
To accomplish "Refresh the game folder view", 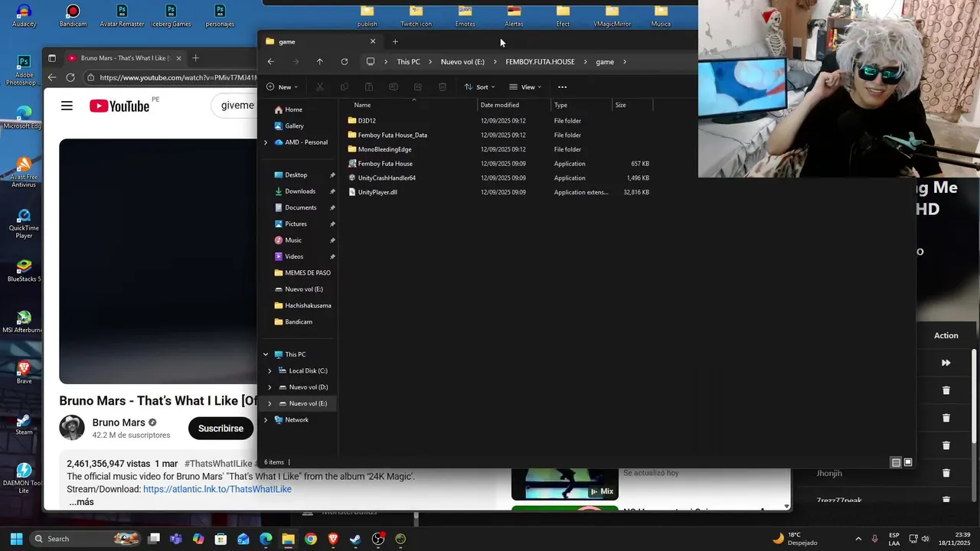I will pyautogui.click(x=345, y=62).
